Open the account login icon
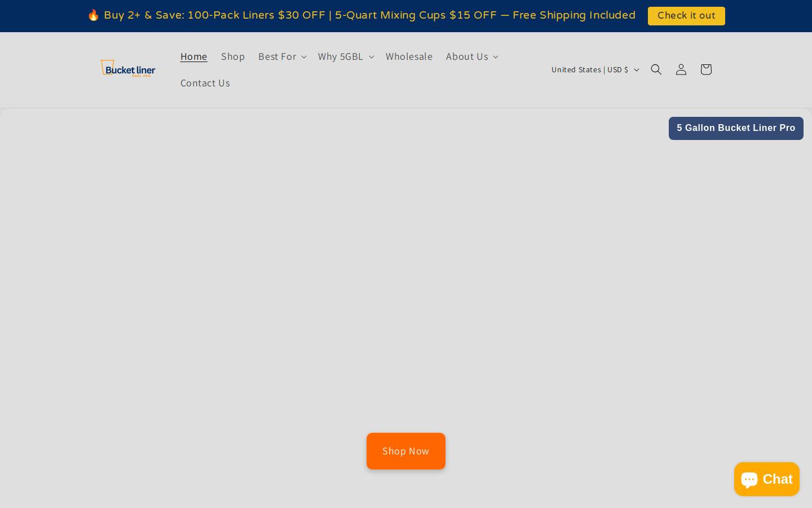Image resolution: width=812 pixels, height=508 pixels. pos(681,69)
